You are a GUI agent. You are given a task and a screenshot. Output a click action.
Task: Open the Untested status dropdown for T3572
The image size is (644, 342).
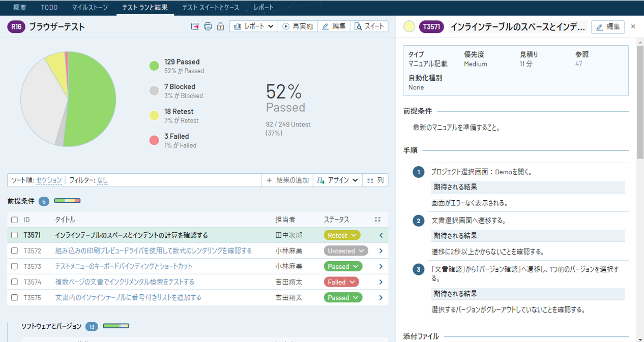click(x=346, y=251)
